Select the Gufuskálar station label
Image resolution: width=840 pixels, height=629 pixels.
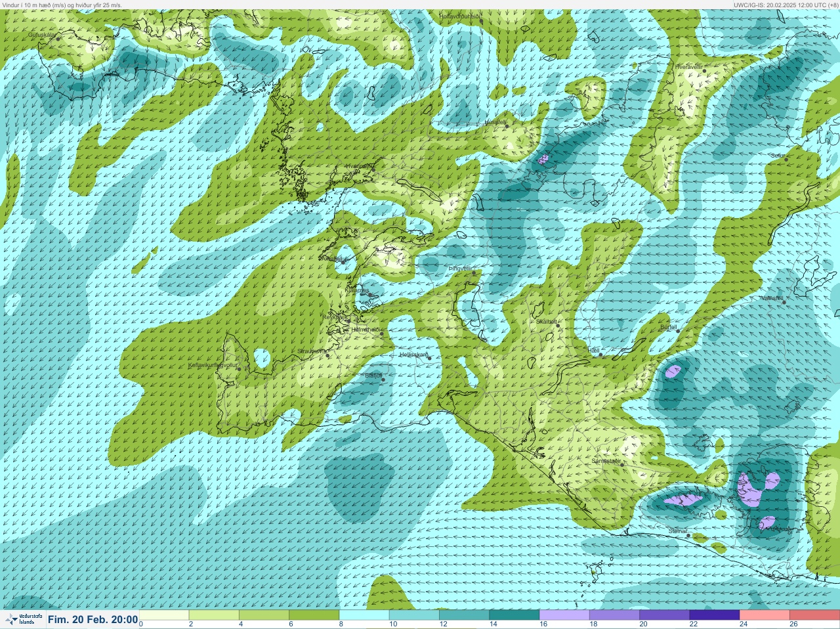click(x=43, y=34)
